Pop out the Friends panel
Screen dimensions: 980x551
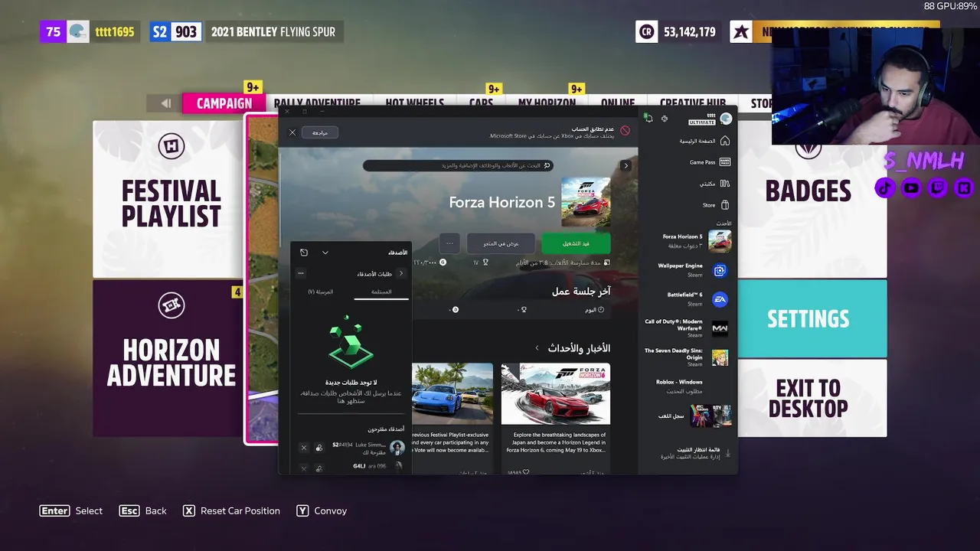tap(304, 253)
